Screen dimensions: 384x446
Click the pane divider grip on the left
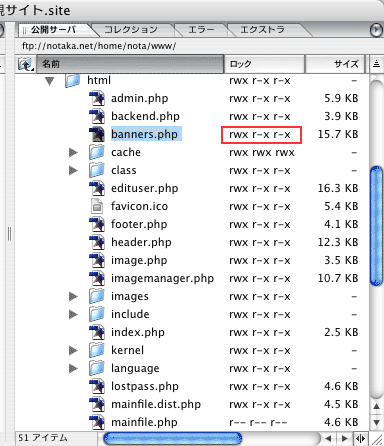pyautogui.click(x=9, y=233)
